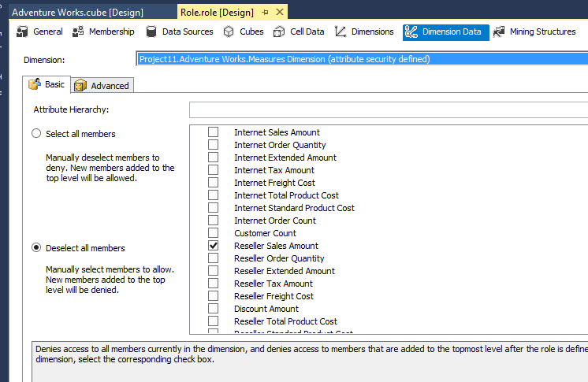The image size is (588, 382).
Task: Check Internet Sales Amount
Action: click(213, 132)
